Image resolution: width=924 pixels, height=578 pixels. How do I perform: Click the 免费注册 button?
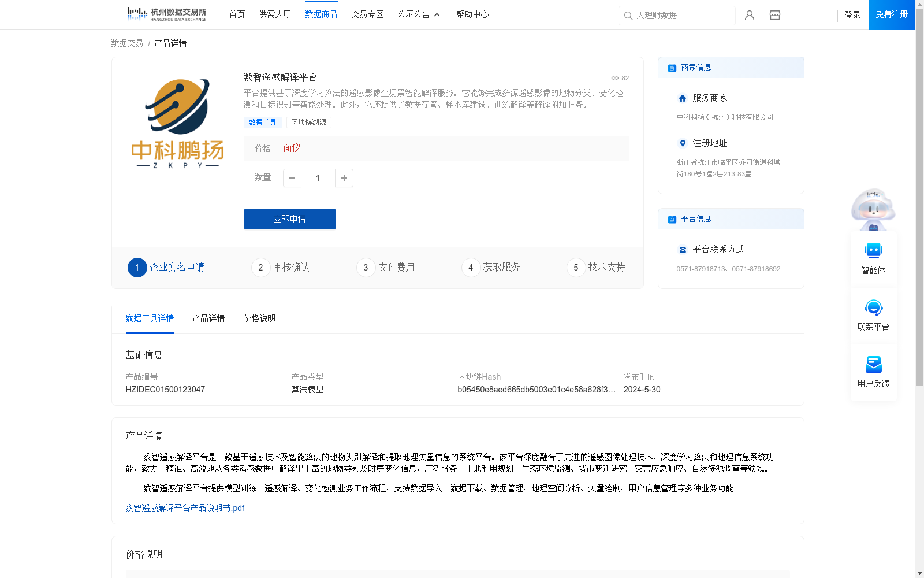(x=892, y=14)
